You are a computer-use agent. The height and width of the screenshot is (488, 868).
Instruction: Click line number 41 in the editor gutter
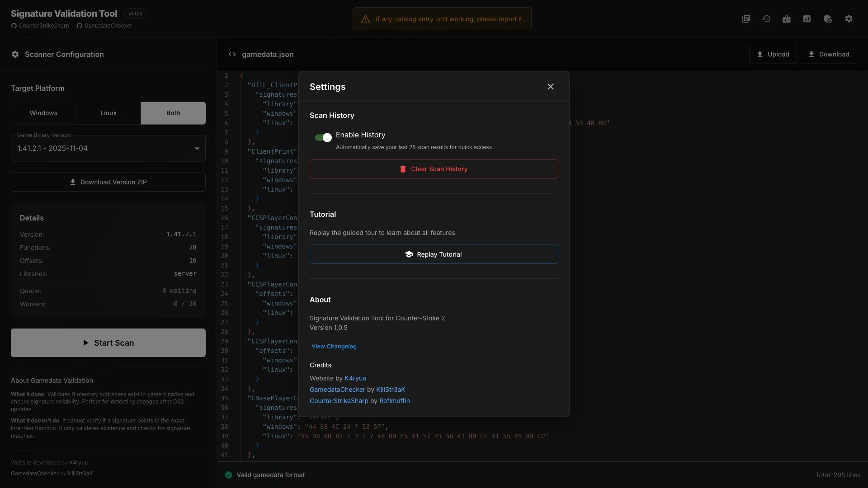(224, 455)
